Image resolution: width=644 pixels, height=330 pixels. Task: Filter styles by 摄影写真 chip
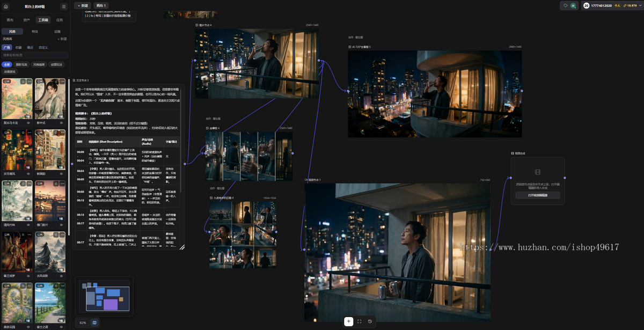21,64
